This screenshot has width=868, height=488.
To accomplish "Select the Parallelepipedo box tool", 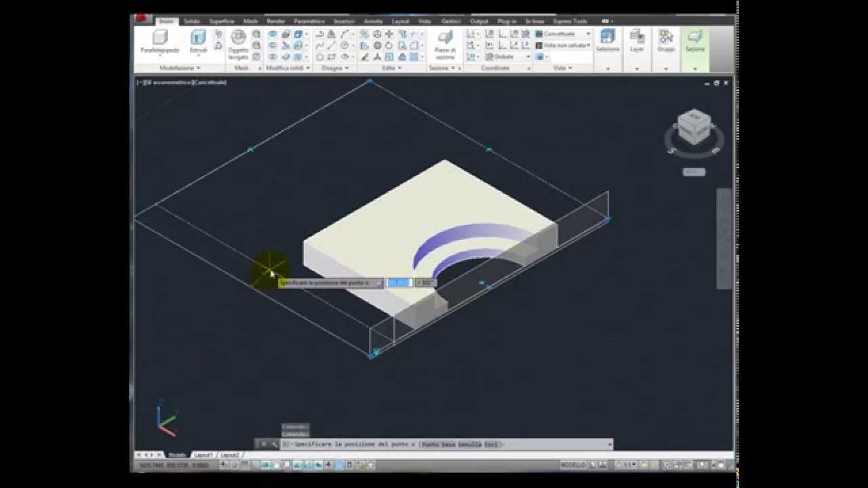I will click(x=160, y=41).
